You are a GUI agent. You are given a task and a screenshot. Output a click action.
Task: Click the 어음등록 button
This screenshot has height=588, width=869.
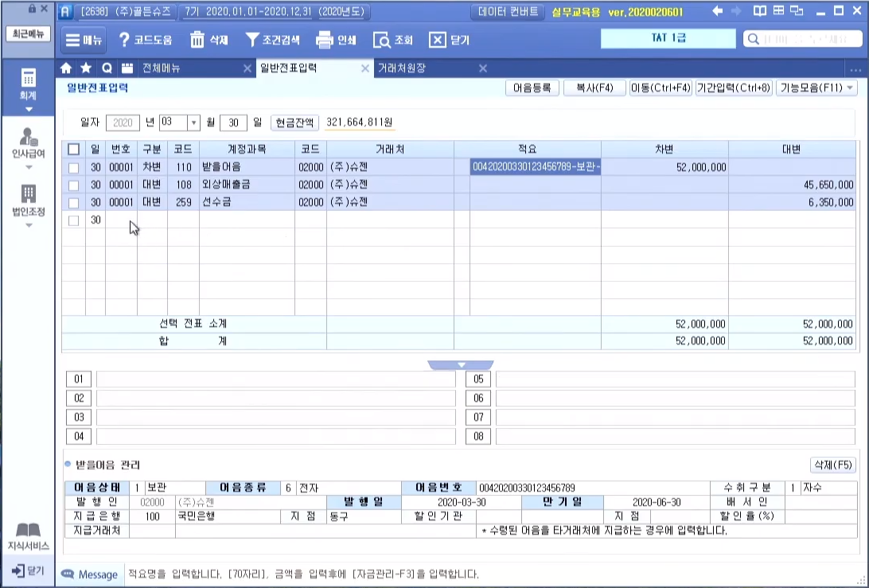532,88
